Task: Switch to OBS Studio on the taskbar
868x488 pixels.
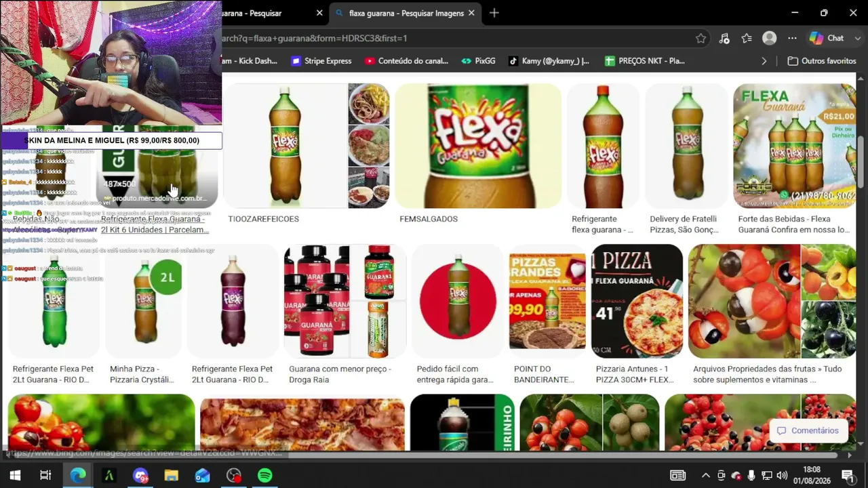Action: pos(234,475)
